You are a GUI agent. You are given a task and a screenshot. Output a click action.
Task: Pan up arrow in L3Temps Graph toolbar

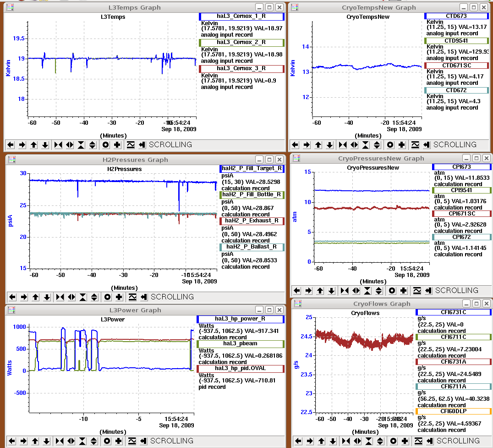point(33,145)
